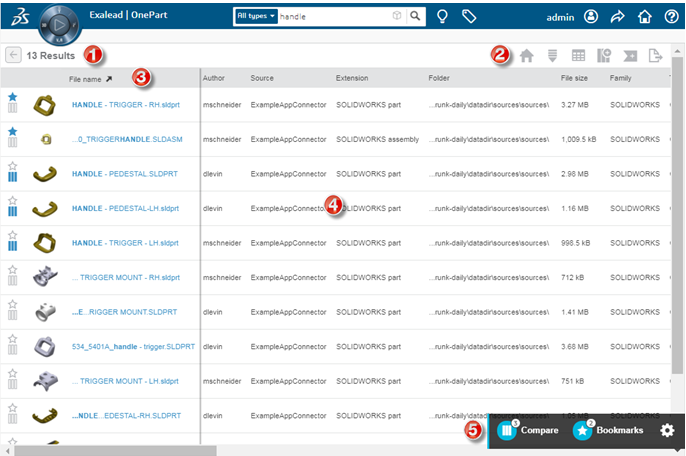Open the compass play button
686x456 pixels.
[60, 25]
